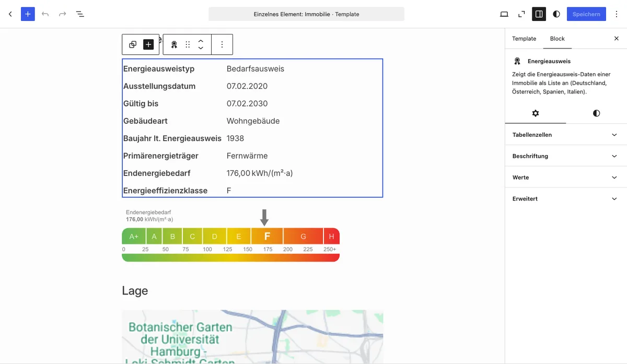Select the Lage heading

(135, 291)
